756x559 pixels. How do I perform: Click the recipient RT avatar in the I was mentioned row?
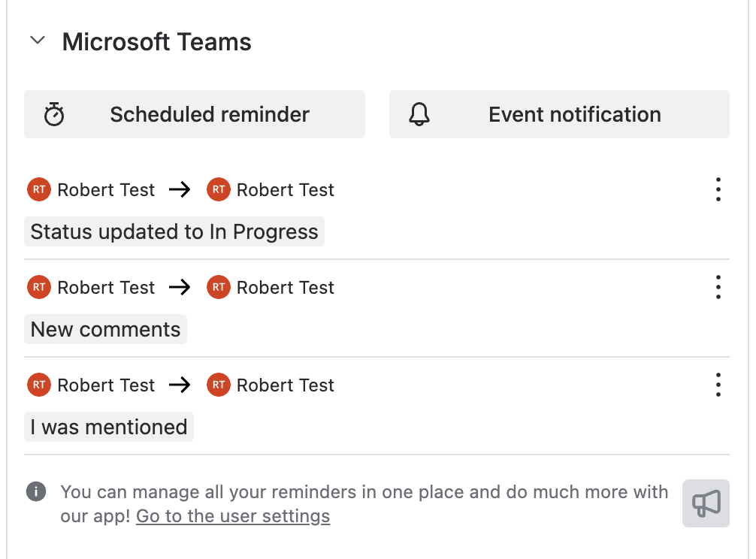point(219,385)
